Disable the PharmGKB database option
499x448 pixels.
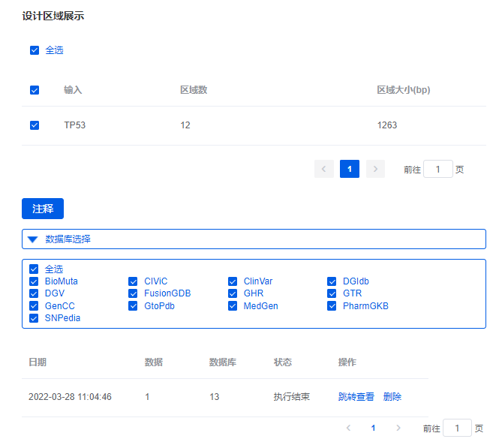[332, 306]
